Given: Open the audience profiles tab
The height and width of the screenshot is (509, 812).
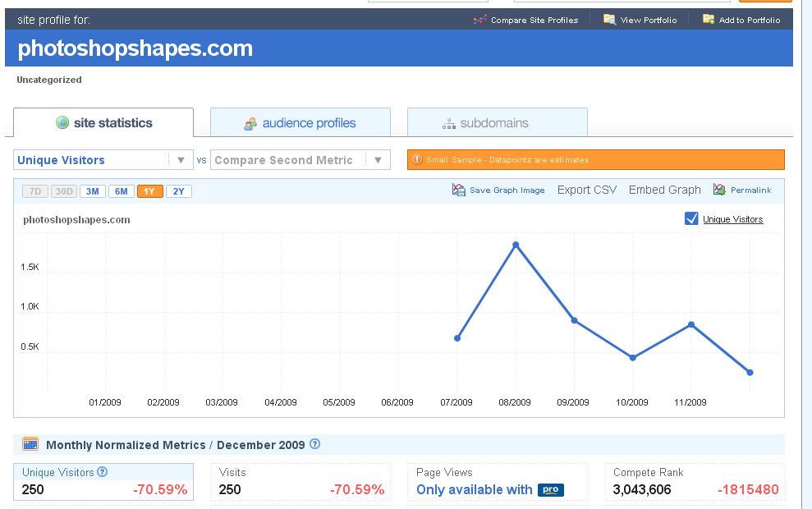Looking at the screenshot, I should (x=300, y=122).
